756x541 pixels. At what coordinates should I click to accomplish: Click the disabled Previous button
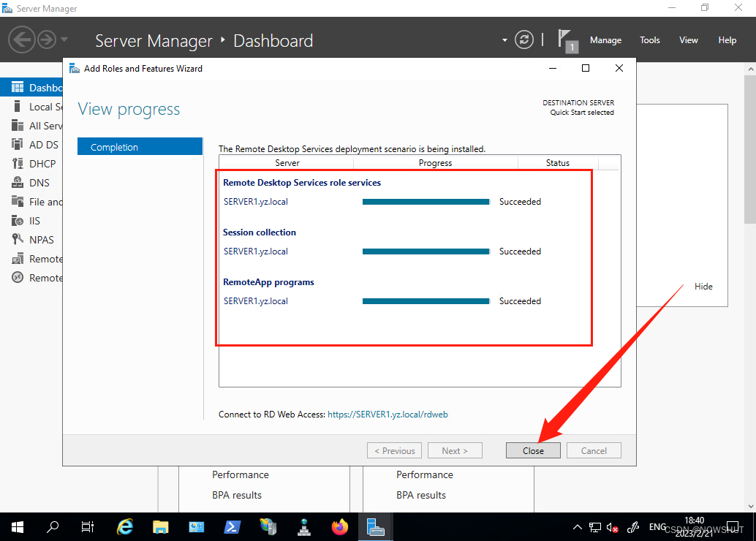click(394, 450)
